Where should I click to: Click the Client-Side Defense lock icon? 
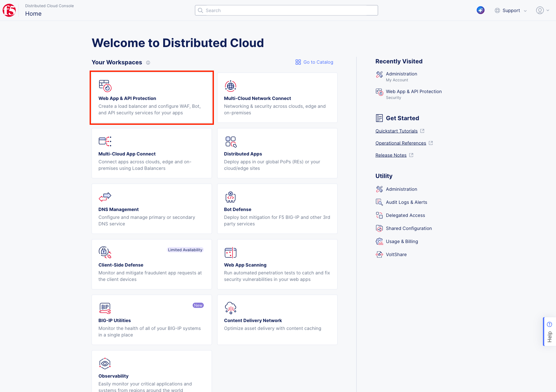pyautogui.click(x=105, y=252)
